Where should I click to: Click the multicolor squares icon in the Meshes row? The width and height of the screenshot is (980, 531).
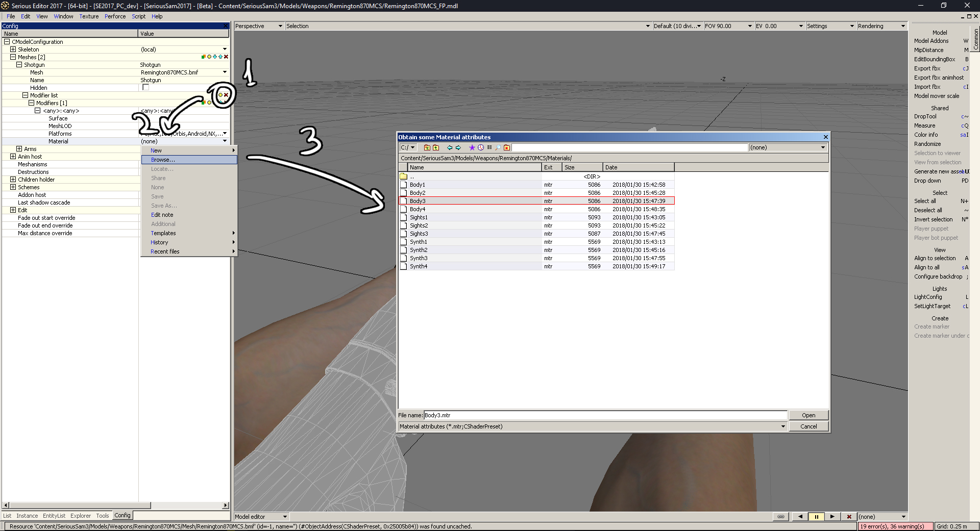click(204, 57)
